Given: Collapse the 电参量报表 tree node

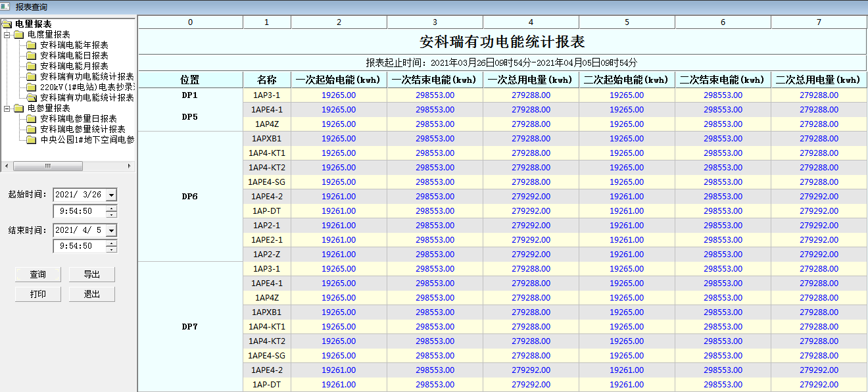Looking at the screenshot, I should coord(7,108).
